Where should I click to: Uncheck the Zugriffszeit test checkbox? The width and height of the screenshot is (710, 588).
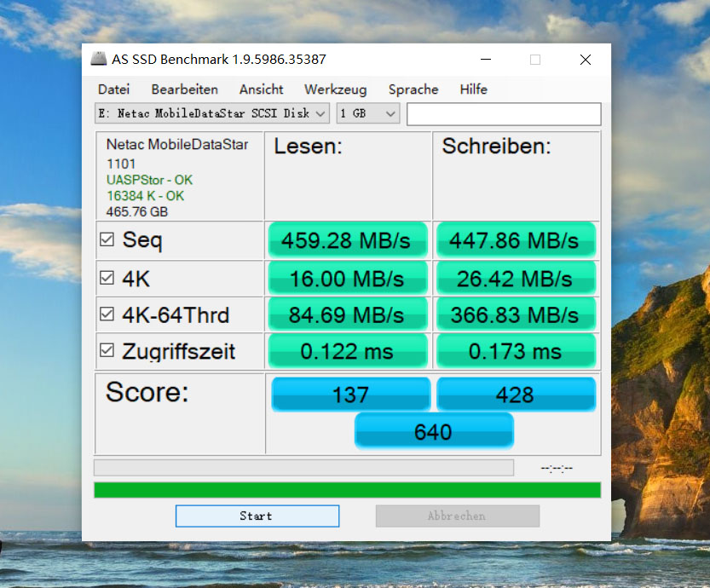(x=107, y=350)
